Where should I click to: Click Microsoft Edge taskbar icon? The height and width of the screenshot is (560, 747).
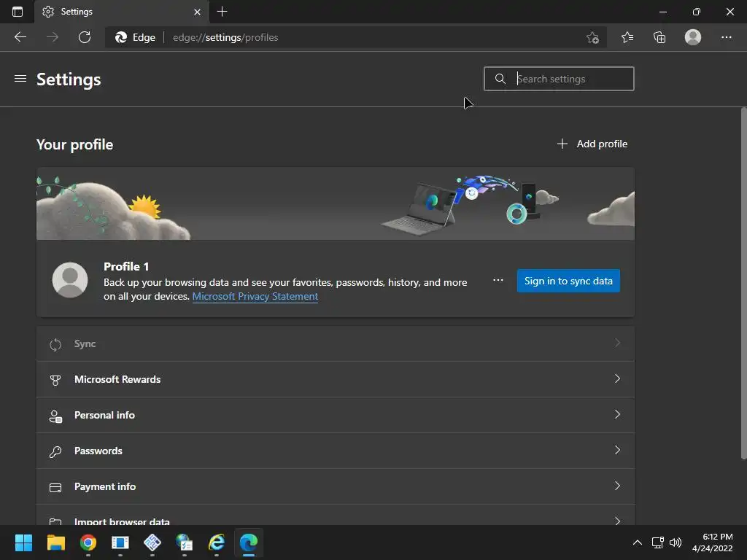tap(249, 542)
